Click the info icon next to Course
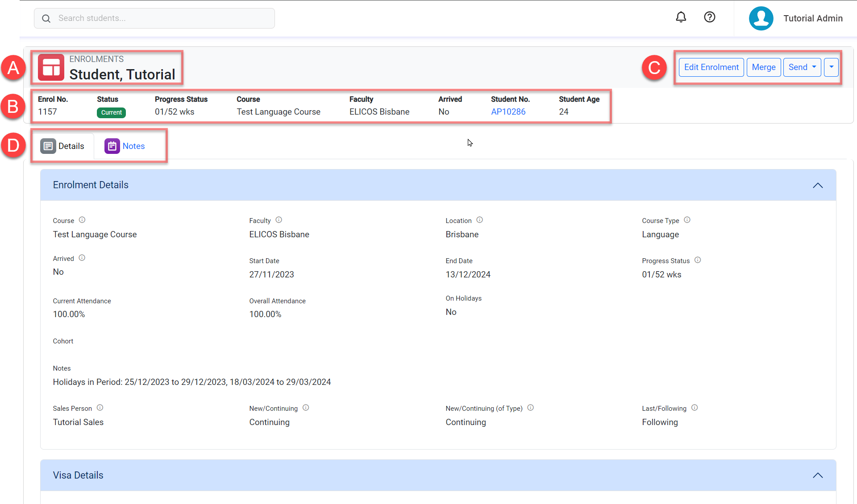Viewport: 857px width, 504px height. coord(82,220)
